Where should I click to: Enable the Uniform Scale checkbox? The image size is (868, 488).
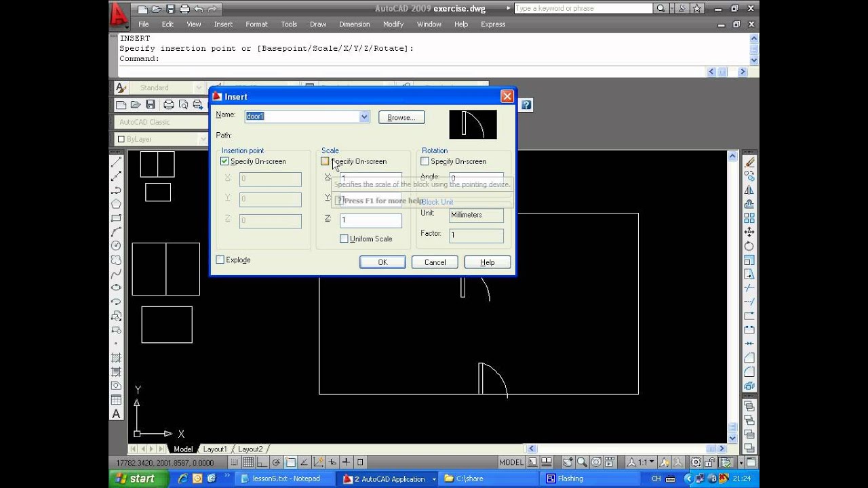(x=344, y=239)
